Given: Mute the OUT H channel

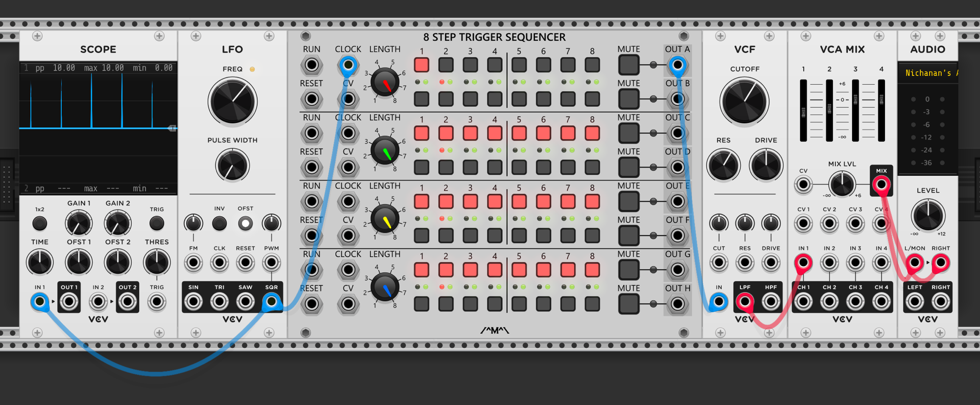Looking at the screenshot, I should click(x=629, y=304).
